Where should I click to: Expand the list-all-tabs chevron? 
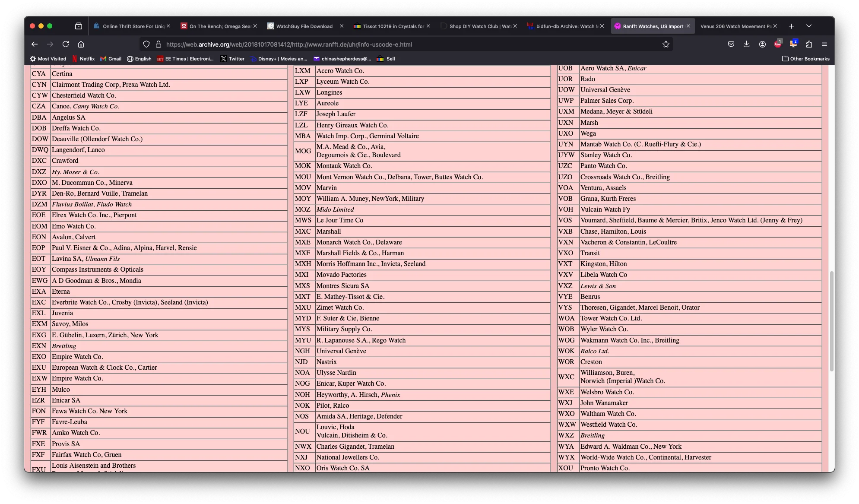808,26
